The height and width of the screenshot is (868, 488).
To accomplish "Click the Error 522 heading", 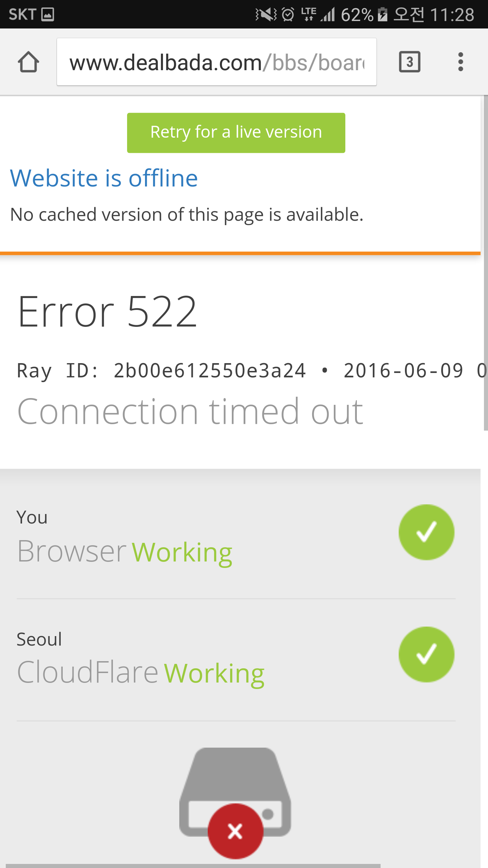I will pos(107,311).
